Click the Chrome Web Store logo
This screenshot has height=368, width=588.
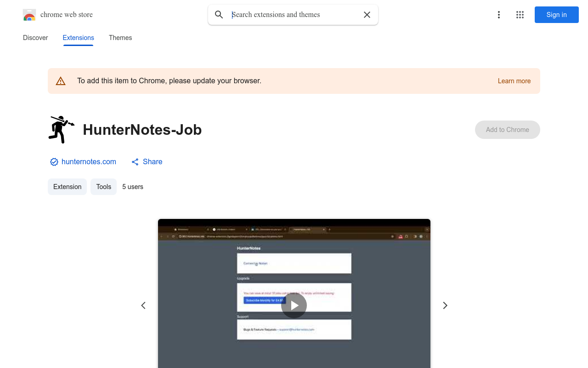point(29,15)
